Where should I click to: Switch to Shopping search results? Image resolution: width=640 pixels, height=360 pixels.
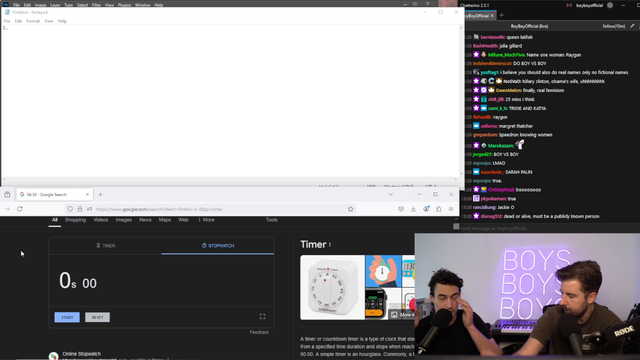point(76,220)
